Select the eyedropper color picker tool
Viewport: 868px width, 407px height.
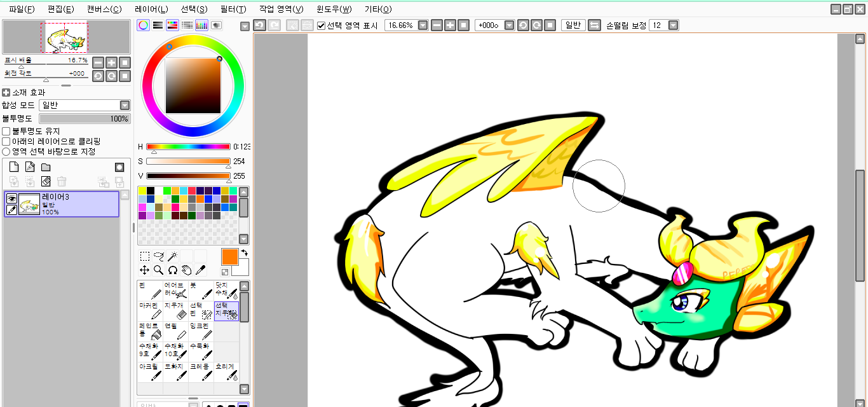tap(200, 270)
